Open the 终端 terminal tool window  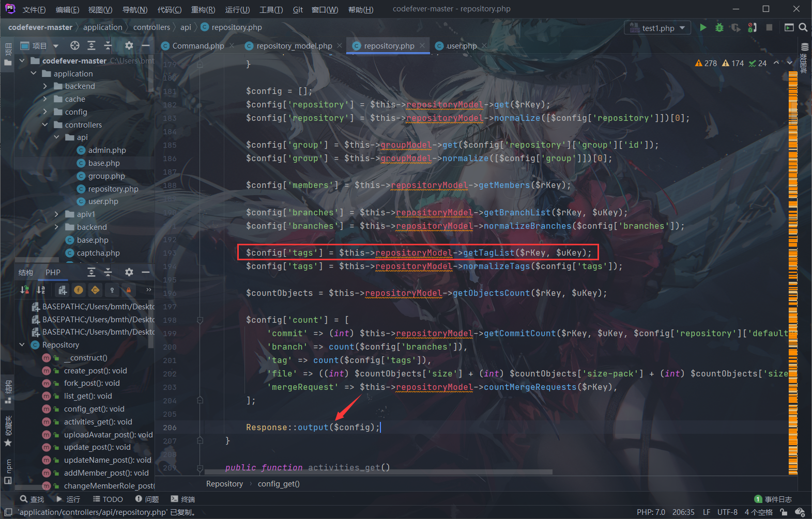(183, 499)
